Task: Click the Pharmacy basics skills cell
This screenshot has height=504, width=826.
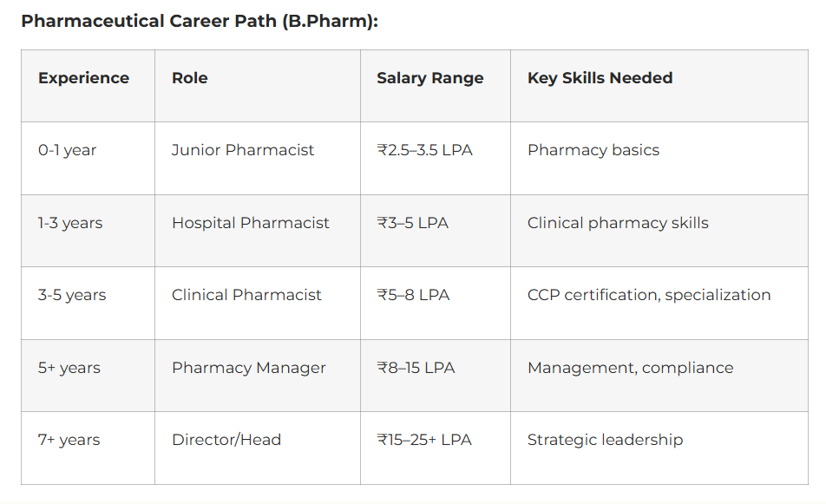Action: tap(593, 150)
